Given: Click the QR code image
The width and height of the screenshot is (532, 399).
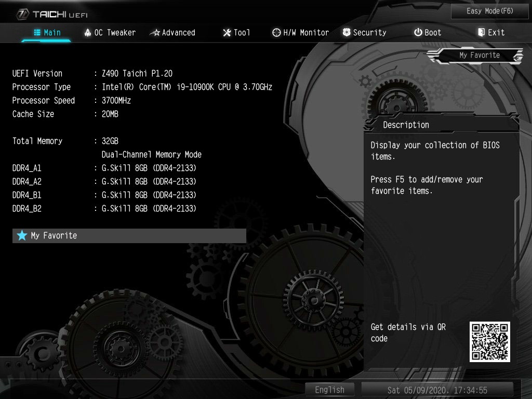Looking at the screenshot, I should (x=489, y=342).
